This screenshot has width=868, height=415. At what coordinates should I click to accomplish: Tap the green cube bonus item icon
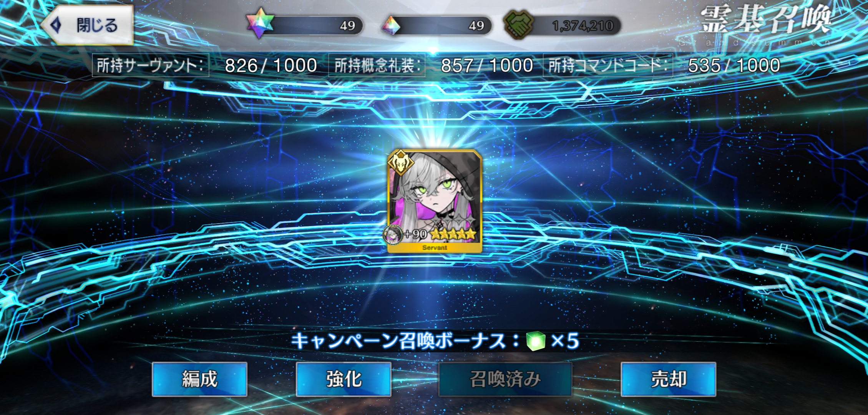coord(535,341)
